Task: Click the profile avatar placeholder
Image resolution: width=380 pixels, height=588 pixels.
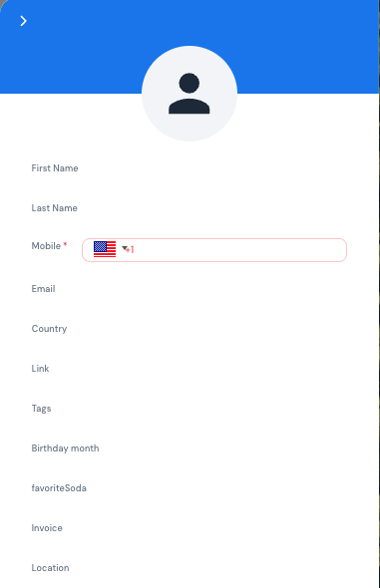Action: (190, 94)
